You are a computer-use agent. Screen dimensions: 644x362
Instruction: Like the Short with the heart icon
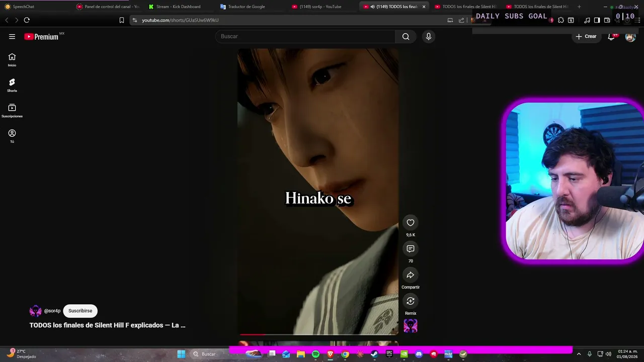click(x=411, y=223)
